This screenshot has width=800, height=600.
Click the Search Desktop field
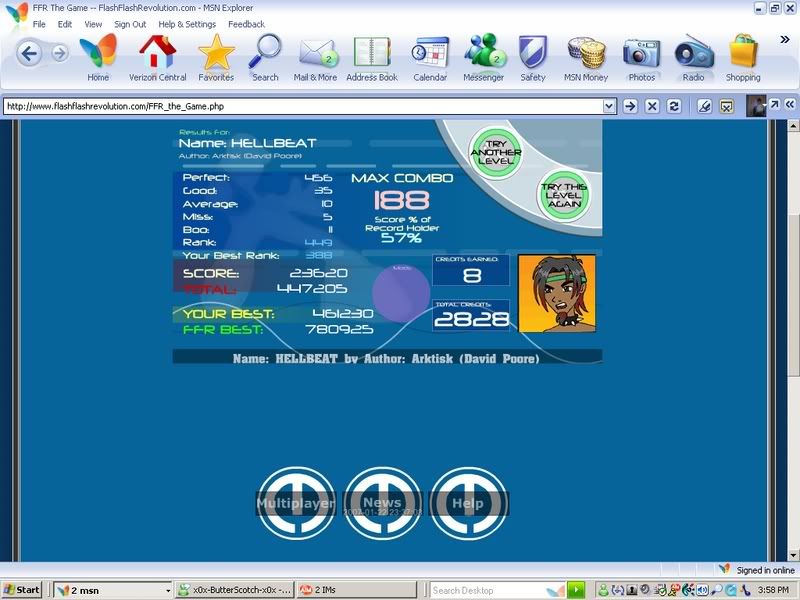[497, 590]
